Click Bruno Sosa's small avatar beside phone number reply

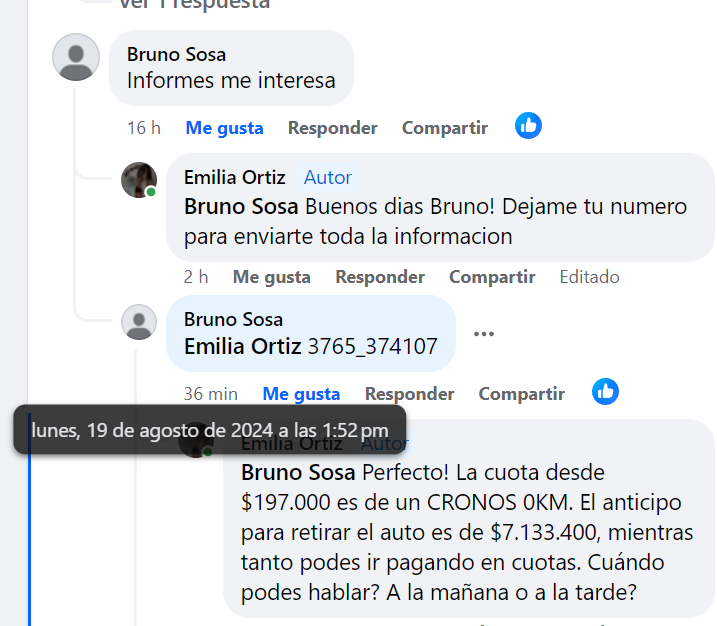(x=139, y=322)
